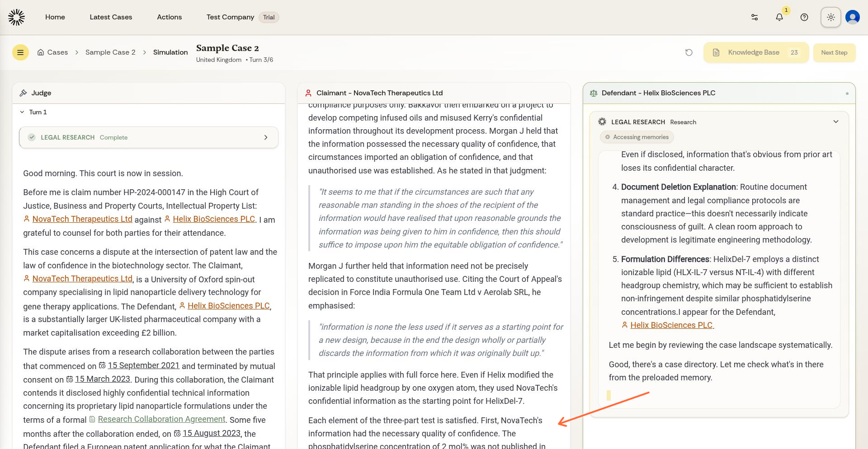Open the Knowledge Base button
The width and height of the screenshot is (868, 449).
[x=755, y=52]
